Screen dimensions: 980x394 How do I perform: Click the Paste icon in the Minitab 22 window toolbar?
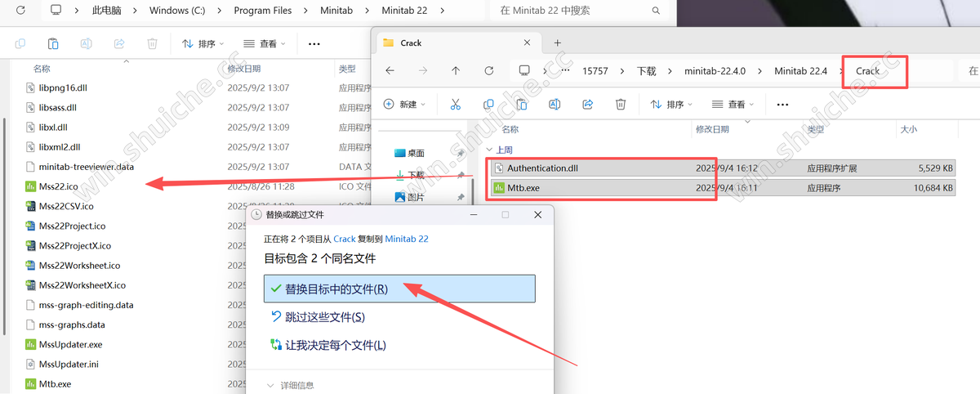click(53, 43)
